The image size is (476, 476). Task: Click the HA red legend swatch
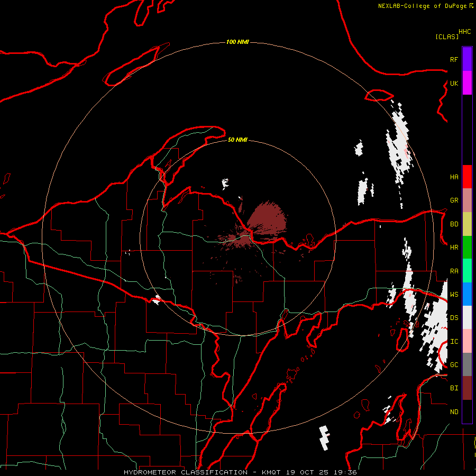coord(467,177)
